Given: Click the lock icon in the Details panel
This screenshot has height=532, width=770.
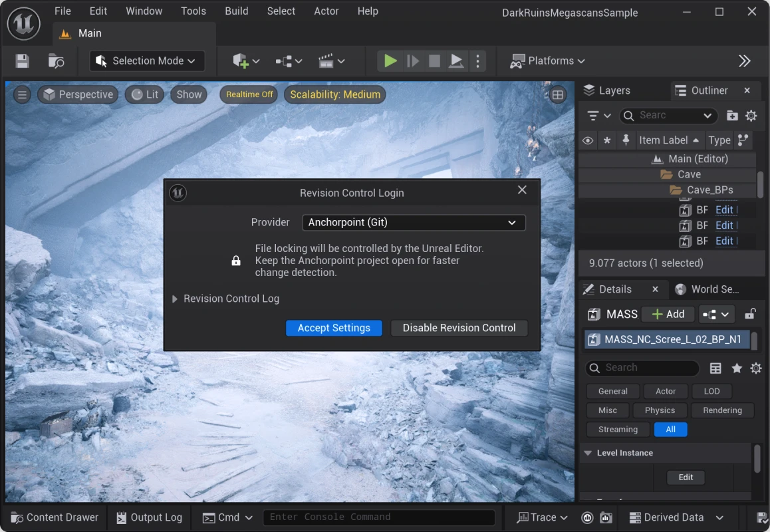Looking at the screenshot, I should tap(750, 314).
